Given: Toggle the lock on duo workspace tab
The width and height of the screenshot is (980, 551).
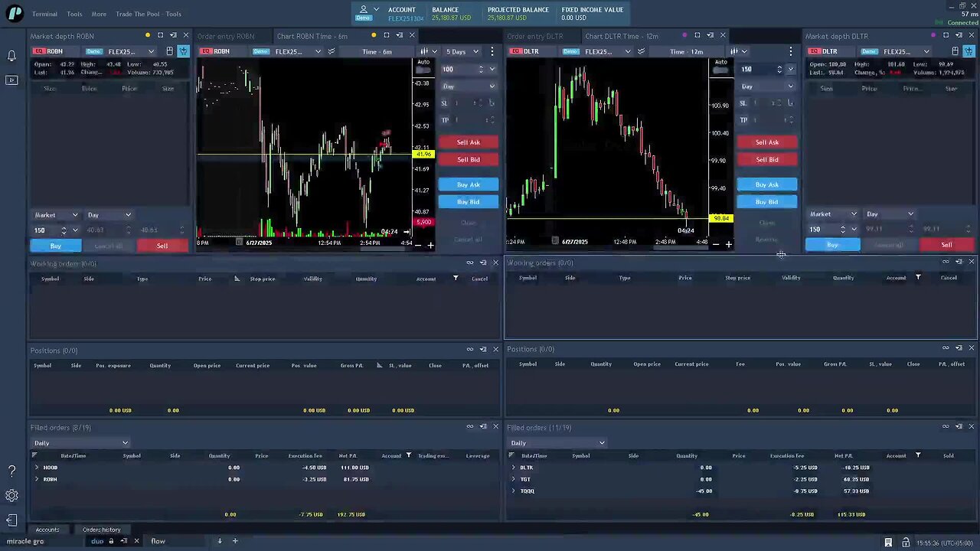Looking at the screenshot, I should coord(111,541).
